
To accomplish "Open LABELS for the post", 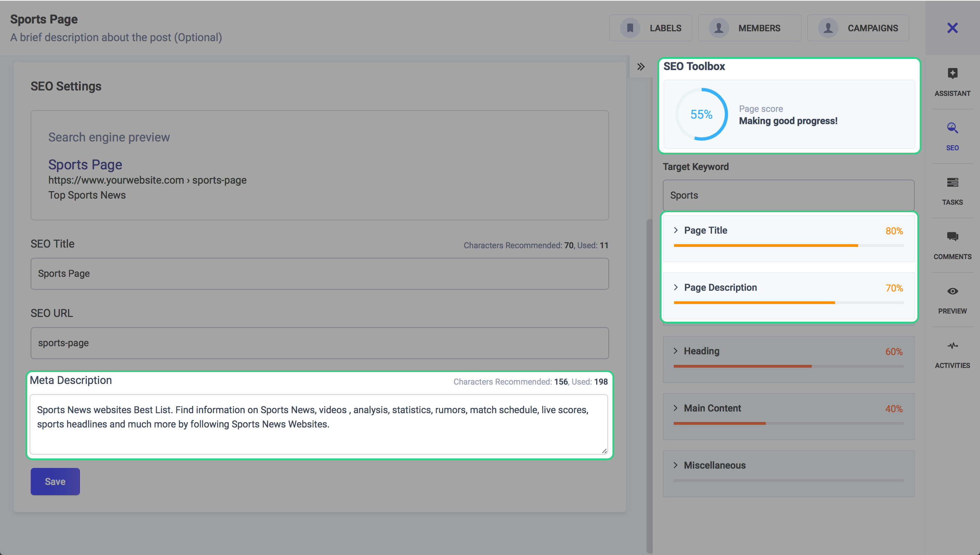I will pyautogui.click(x=651, y=28).
